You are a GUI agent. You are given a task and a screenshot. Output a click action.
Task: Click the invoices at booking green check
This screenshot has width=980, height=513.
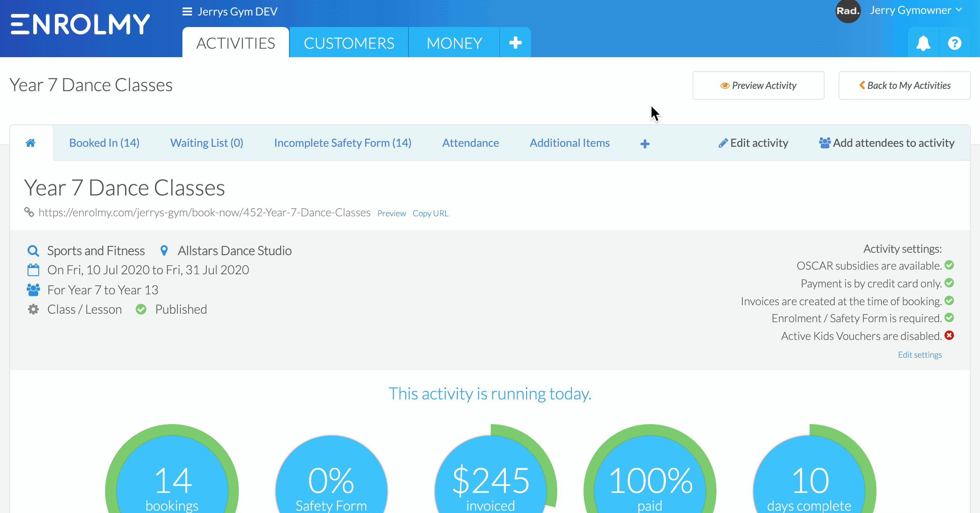click(x=949, y=300)
